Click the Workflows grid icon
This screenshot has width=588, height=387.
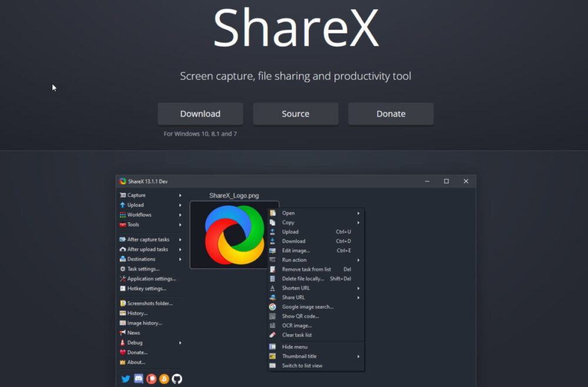click(123, 215)
